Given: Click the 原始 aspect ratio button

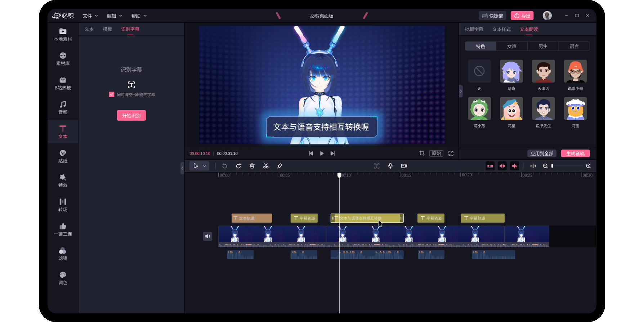Looking at the screenshot, I should pos(437,153).
